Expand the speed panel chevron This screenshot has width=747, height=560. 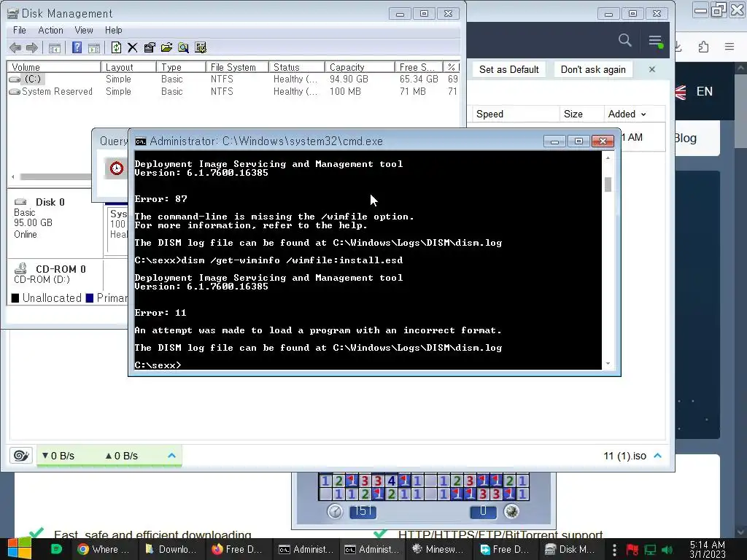[x=172, y=456]
